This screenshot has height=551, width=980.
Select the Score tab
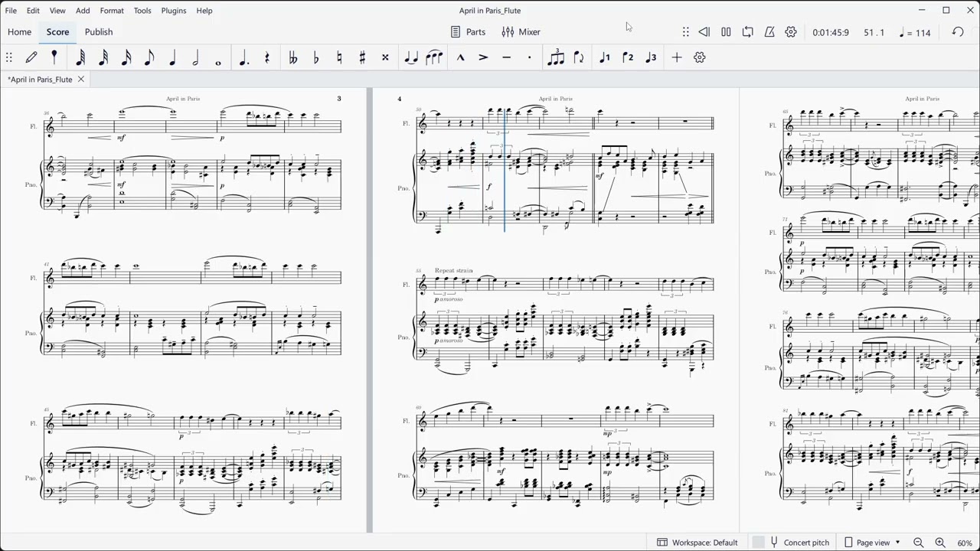tap(57, 32)
